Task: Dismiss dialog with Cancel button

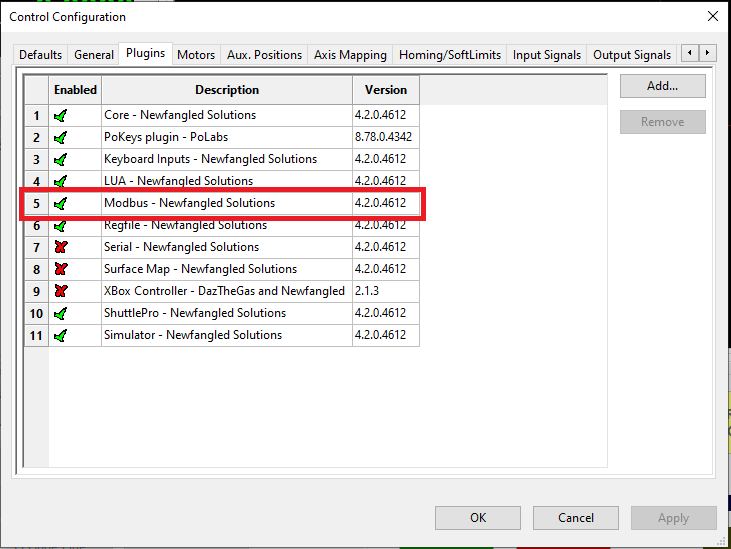Action: click(576, 518)
